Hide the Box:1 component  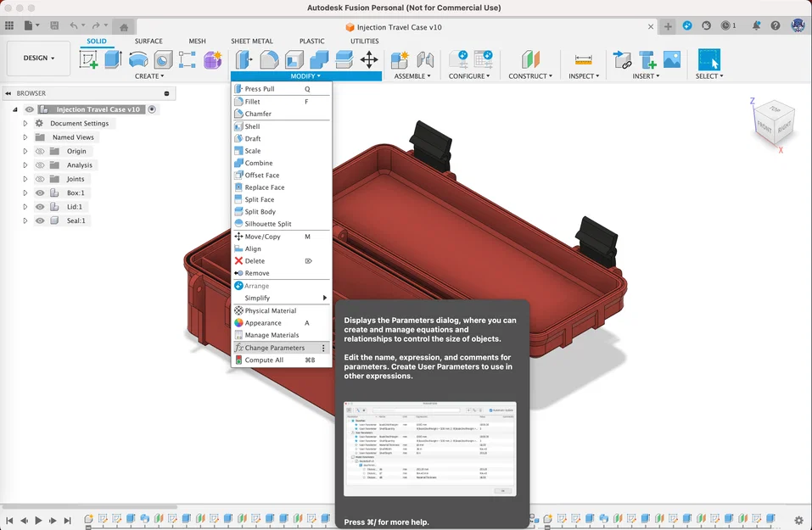click(40, 192)
